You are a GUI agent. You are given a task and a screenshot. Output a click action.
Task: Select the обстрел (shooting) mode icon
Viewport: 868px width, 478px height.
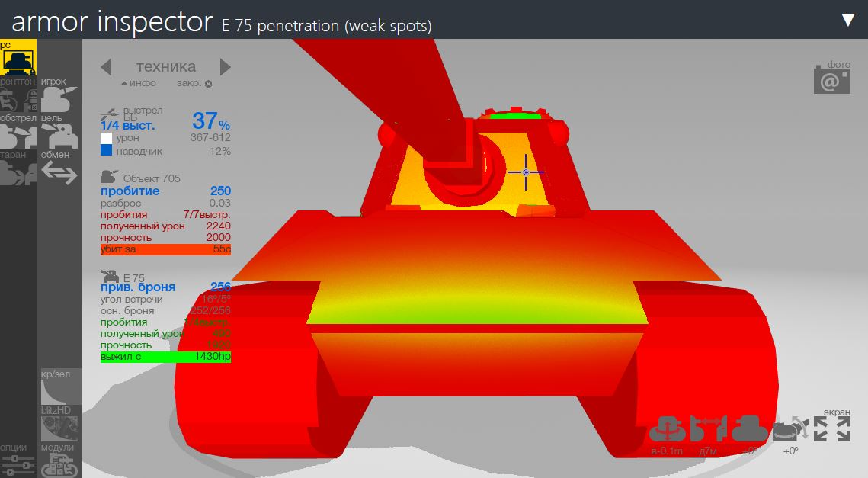pyautogui.click(x=18, y=136)
